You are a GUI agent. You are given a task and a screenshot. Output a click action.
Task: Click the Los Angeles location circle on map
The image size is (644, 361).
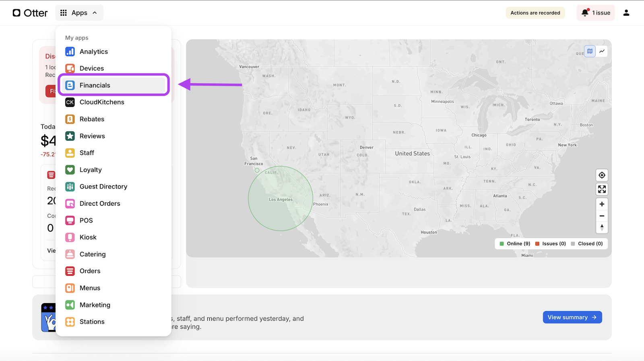281,199
